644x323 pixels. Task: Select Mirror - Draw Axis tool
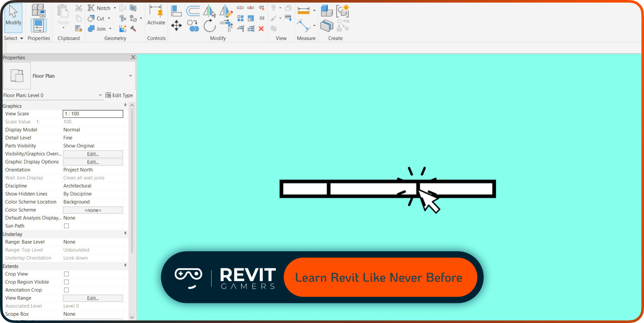[x=226, y=11]
